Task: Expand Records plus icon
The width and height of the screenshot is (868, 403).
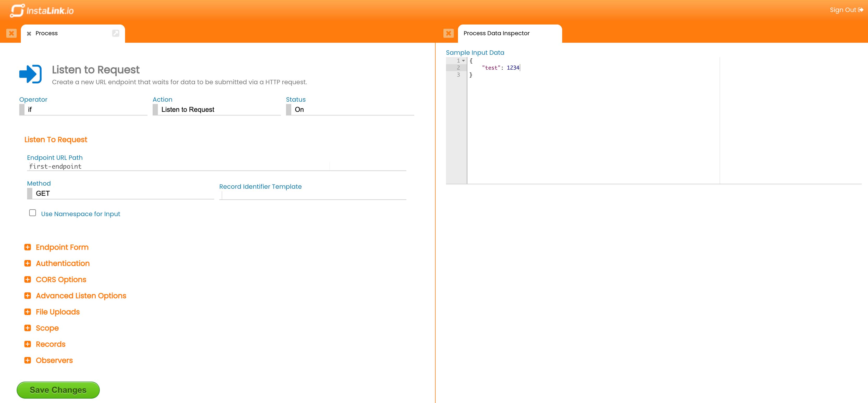Action: [x=28, y=344]
